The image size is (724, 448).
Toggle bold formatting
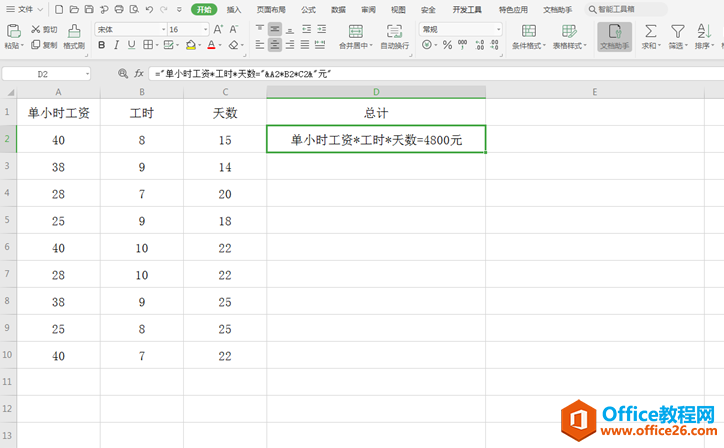(x=102, y=45)
